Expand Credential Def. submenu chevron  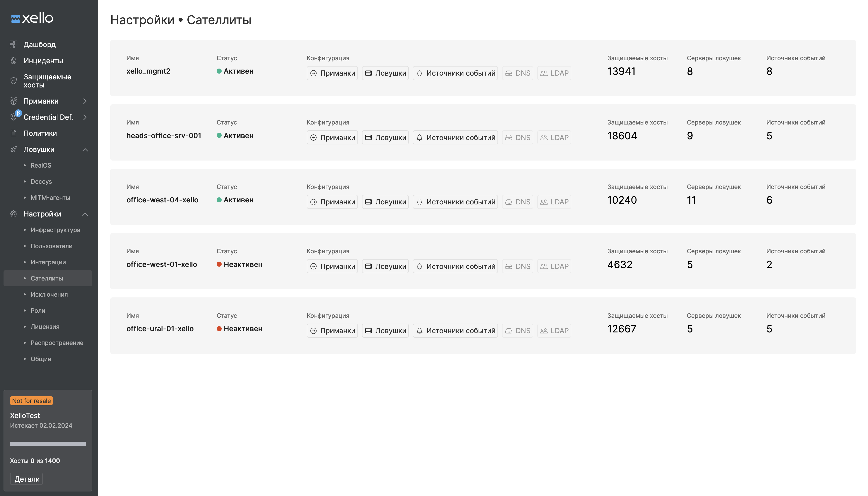(x=85, y=117)
